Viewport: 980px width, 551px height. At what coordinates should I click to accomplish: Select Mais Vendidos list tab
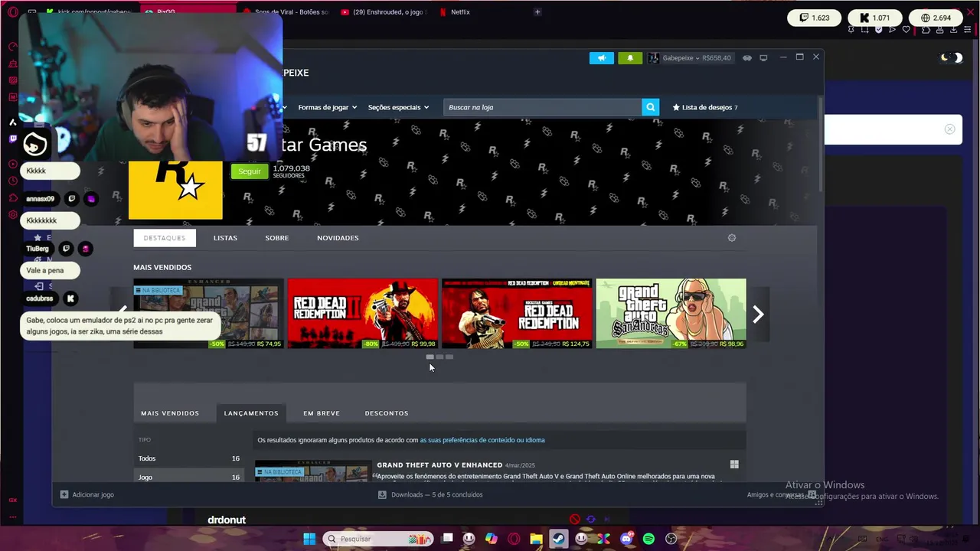[x=170, y=413]
